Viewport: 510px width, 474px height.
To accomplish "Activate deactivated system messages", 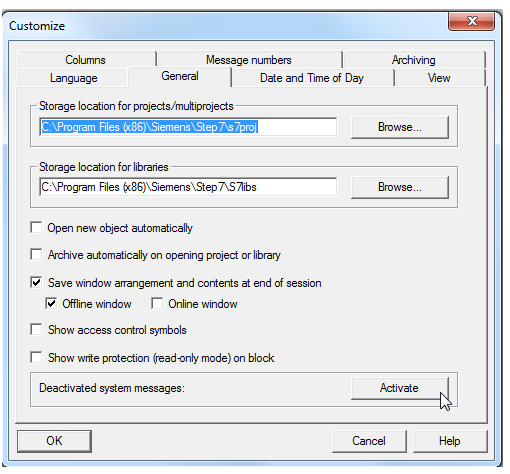I will 400,388.
